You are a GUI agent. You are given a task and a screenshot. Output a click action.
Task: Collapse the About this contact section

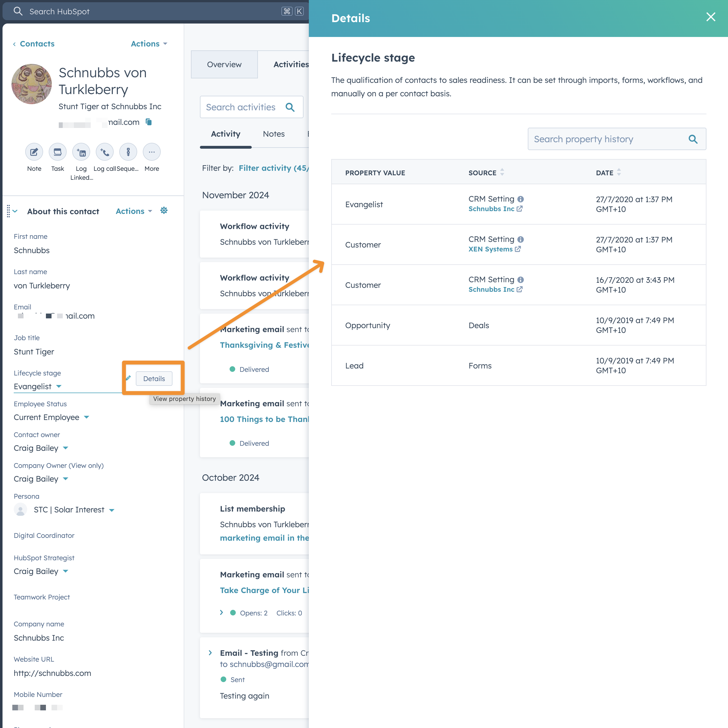point(15,211)
